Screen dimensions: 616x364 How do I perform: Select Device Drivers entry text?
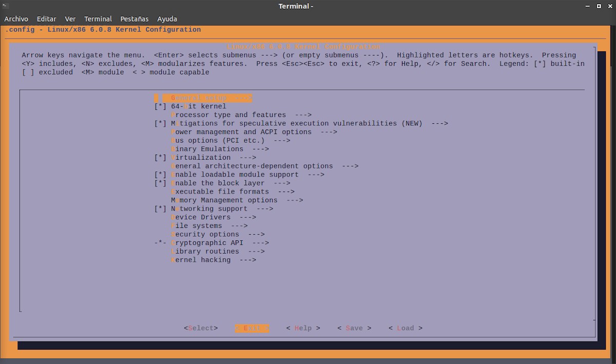click(201, 218)
